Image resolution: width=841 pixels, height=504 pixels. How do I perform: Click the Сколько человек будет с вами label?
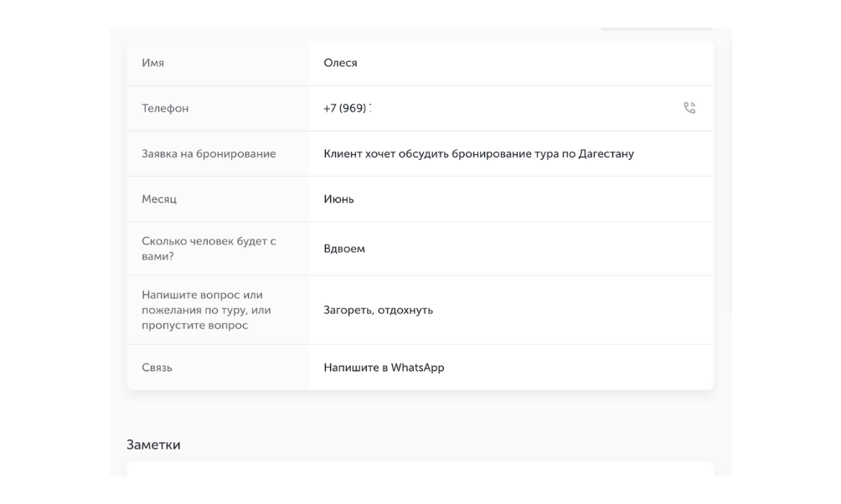pos(209,249)
